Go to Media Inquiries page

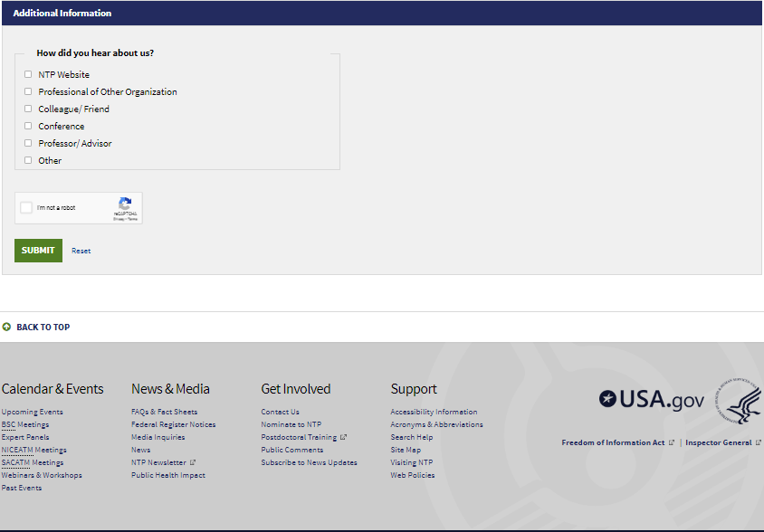tap(158, 437)
